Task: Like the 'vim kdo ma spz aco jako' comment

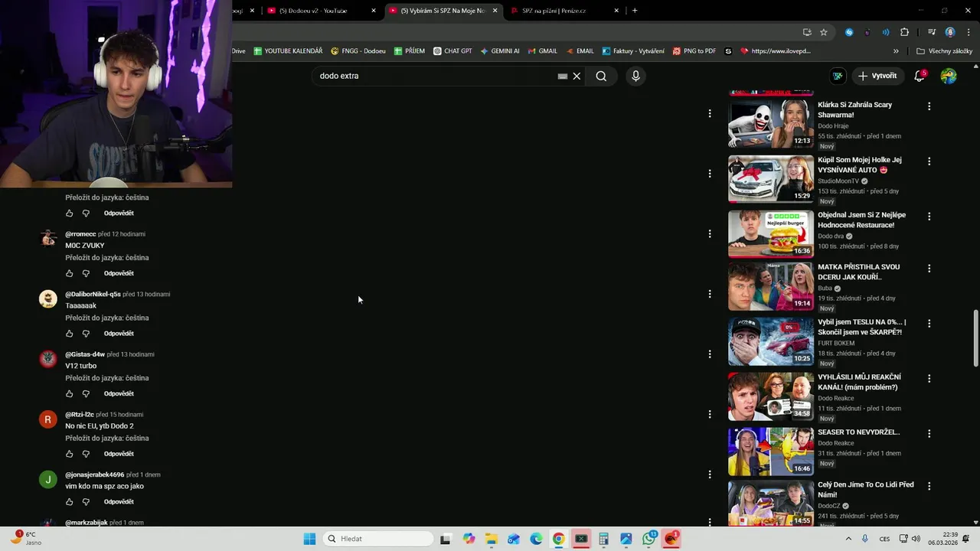Action: 69,502
